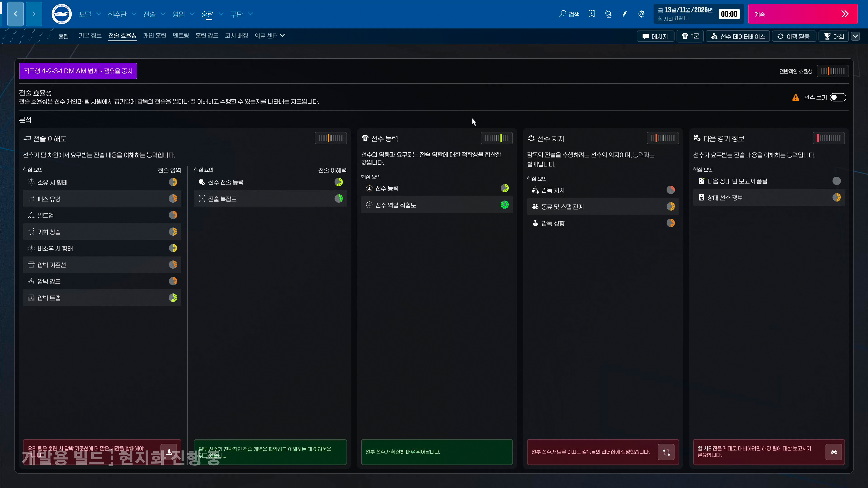Select the 전술 복잡도 row

pos(270,199)
